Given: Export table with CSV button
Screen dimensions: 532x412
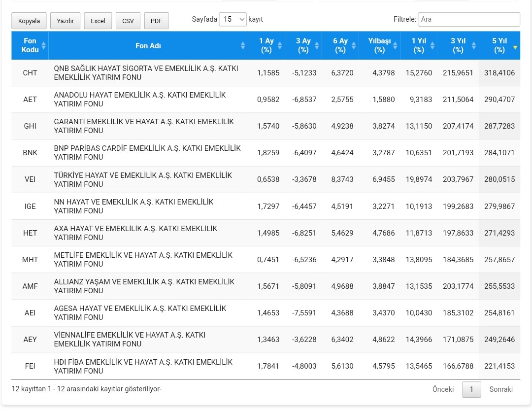Looking at the screenshot, I should pos(128,21).
